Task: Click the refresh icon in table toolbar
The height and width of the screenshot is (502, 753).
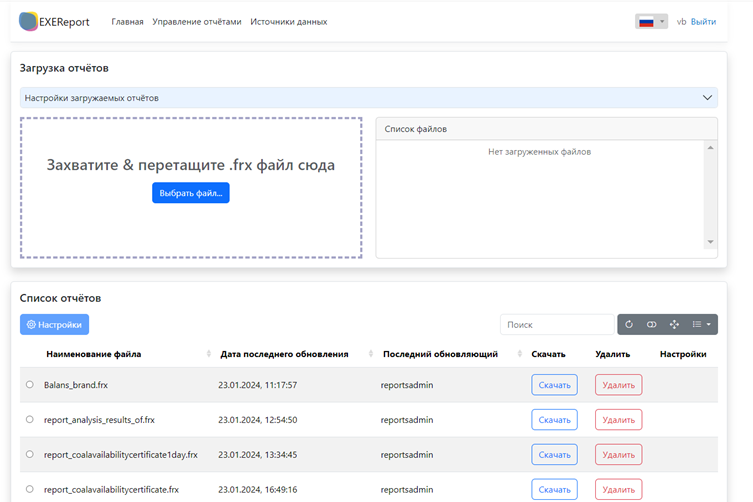Action: pos(630,324)
